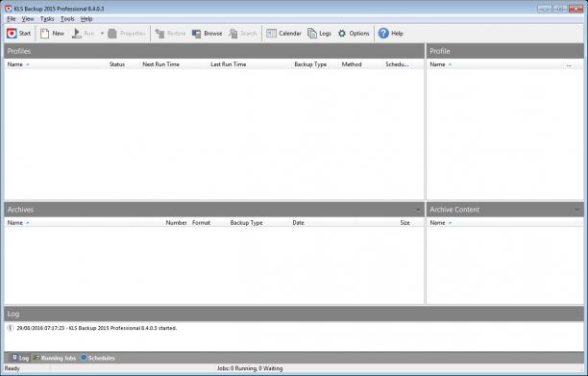Open the Run button dropdown arrow
The width and height of the screenshot is (588, 376).
[102, 34]
